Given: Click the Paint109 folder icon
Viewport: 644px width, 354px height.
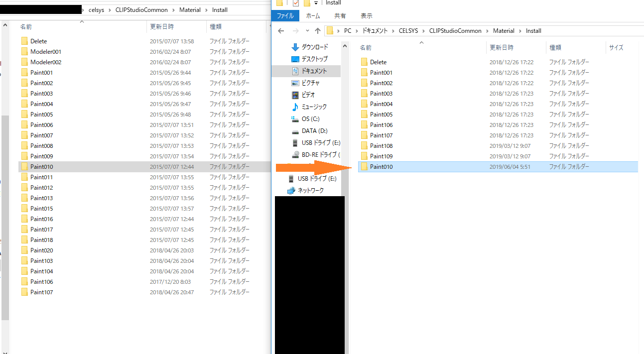Looking at the screenshot, I should (364, 156).
